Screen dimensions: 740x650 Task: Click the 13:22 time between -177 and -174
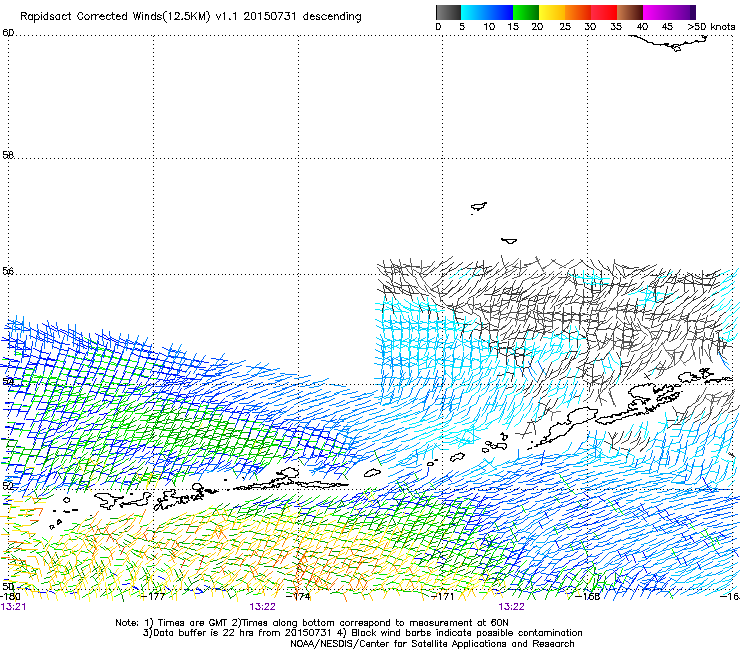pyautogui.click(x=262, y=606)
